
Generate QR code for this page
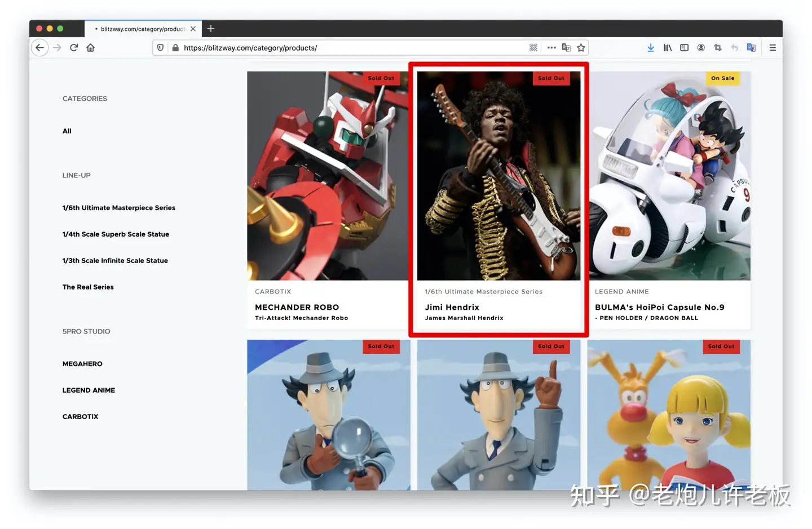point(533,48)
